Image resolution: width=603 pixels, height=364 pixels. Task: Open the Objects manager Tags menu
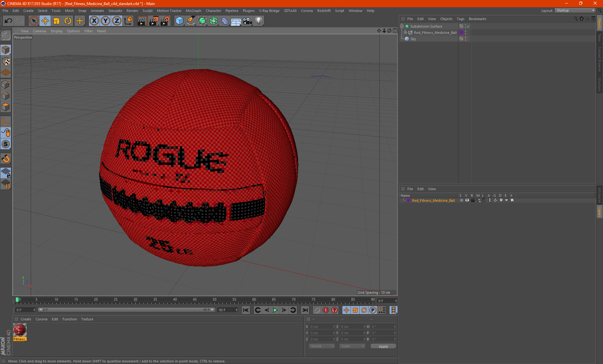click(x=460, y=19)
